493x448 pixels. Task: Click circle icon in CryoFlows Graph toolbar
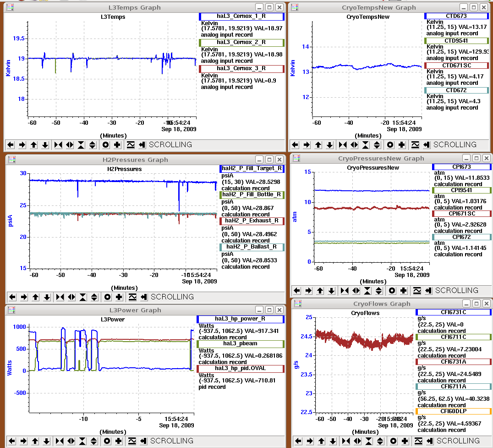point(393,441)
